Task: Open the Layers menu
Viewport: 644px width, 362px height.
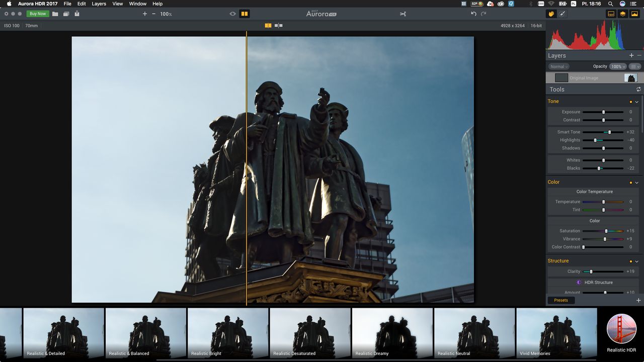Action: [99, 4]
